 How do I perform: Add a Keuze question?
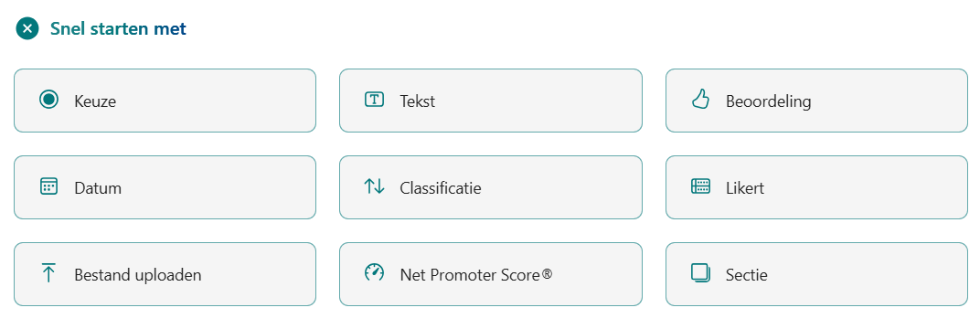point(165,101)
